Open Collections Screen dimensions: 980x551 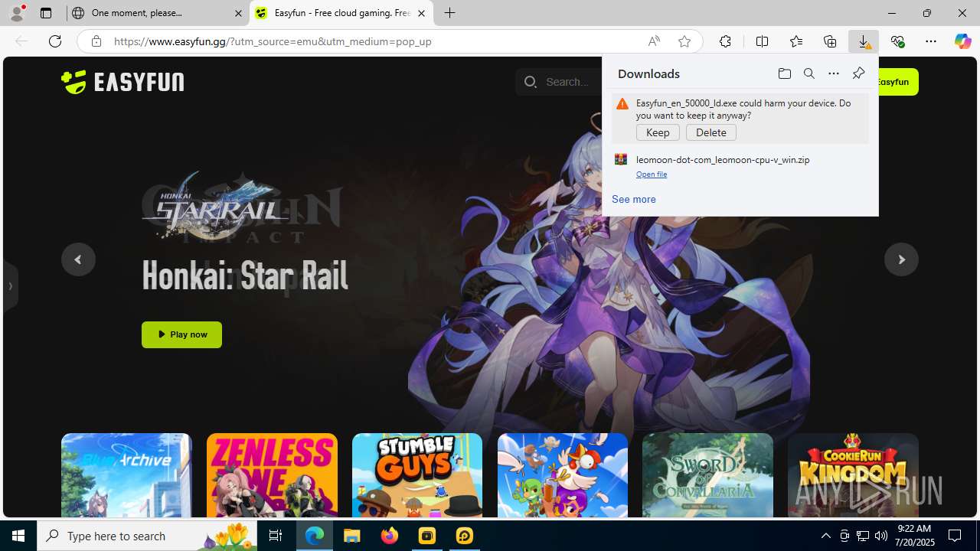pyautogui.click(x=830, y=41)
